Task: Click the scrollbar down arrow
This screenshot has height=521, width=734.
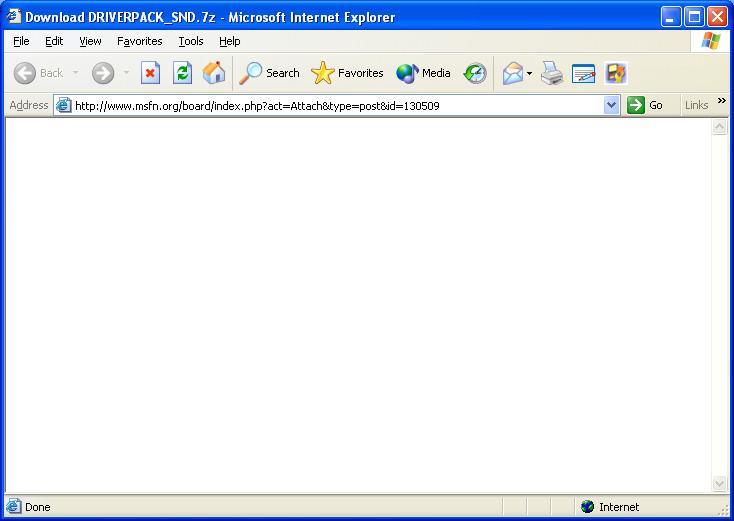Action: [719, 483]
